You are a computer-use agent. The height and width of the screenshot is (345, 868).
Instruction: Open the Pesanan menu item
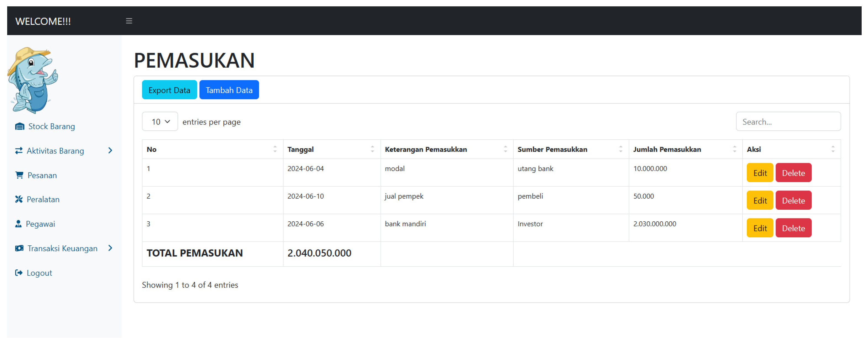pyautogui.click(x=42, y=175)
